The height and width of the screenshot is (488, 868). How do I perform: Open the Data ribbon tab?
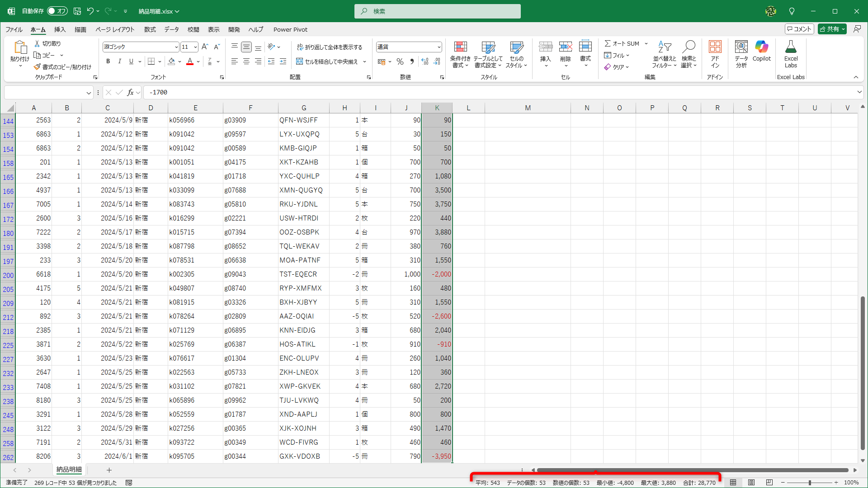(171, 29)
